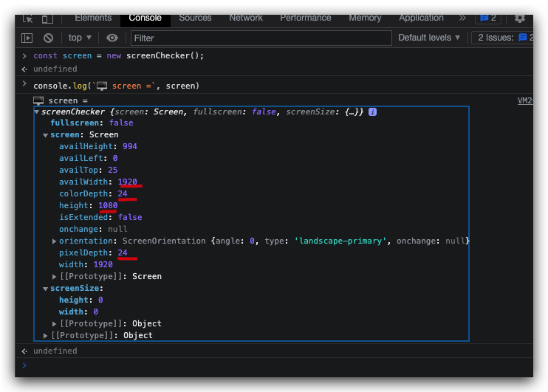This screenshot has width=548, height=392.
Task: Collapse the screenChecker object
Action: (37, 112)
